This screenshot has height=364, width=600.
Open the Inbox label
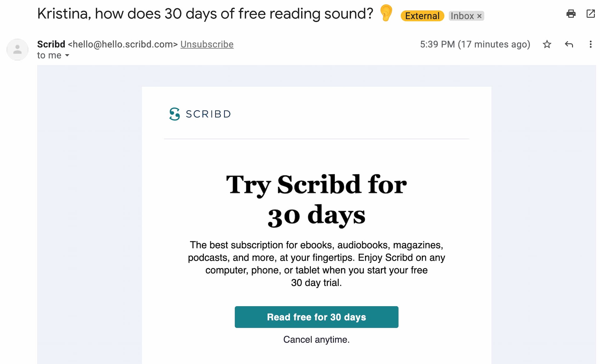tap(462, 16)
